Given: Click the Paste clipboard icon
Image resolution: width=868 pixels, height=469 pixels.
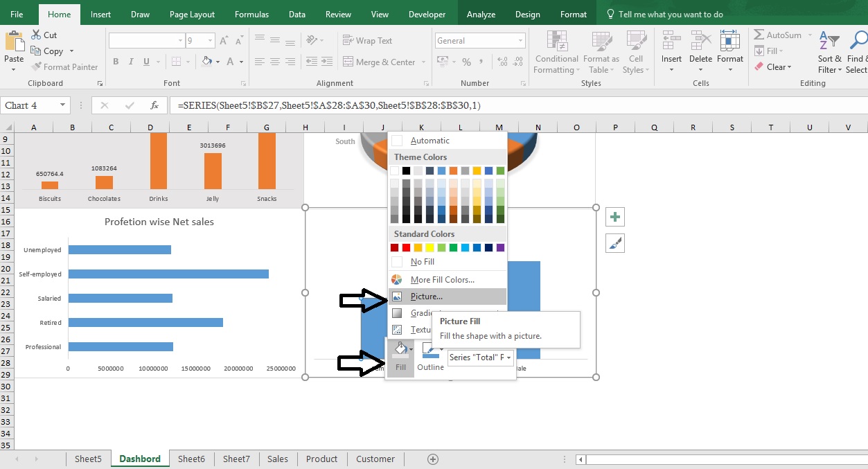Looking at the screenshot, I should pyautogui.click(x=14, y=42).
